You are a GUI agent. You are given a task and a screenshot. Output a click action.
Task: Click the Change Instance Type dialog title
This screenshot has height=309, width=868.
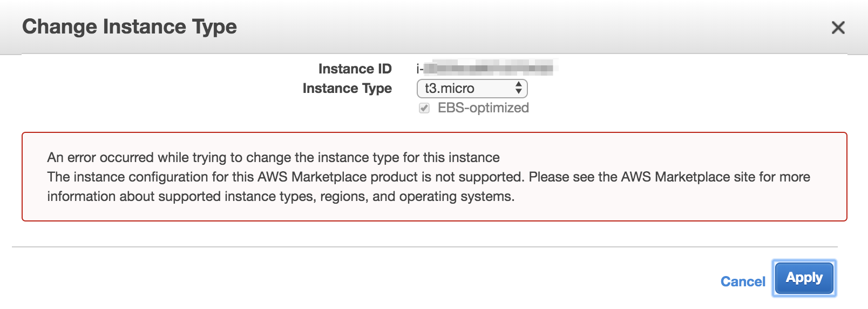pyautogui.click(x=130, y=27)
